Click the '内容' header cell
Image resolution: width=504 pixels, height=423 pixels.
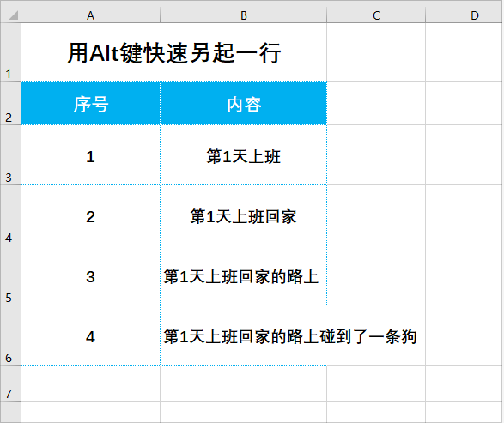[x=243, y=103]
